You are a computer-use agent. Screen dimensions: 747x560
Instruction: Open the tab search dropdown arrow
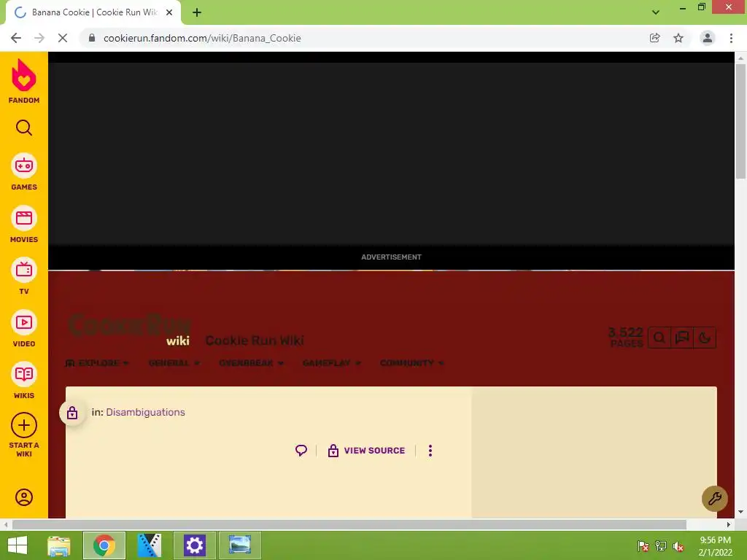pos(656,12)
